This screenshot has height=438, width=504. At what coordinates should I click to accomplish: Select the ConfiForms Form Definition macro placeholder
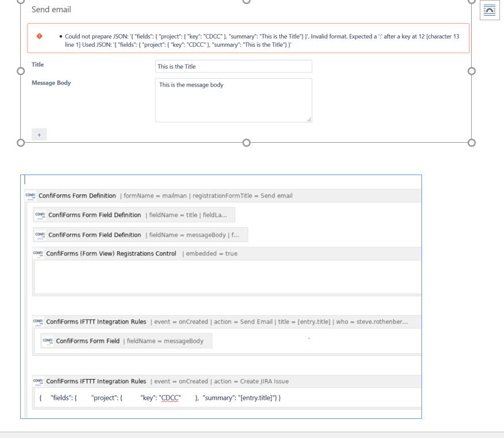click(162, 195)
